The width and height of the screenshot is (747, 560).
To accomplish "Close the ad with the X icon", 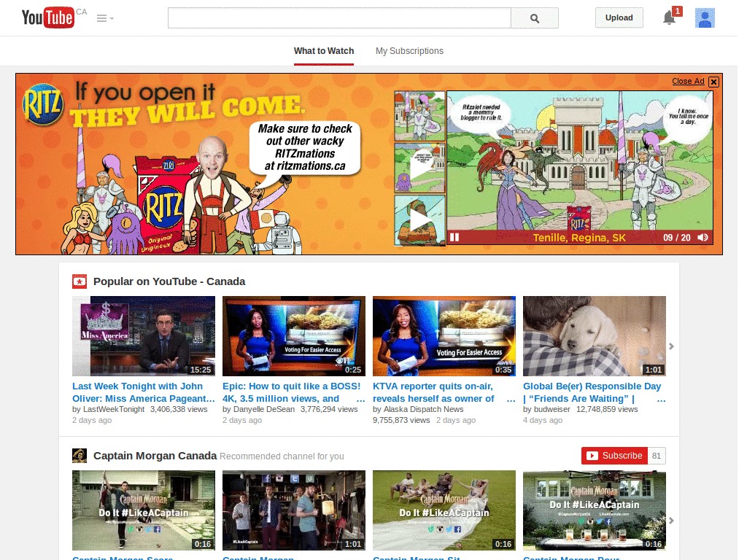I will 713,82.
